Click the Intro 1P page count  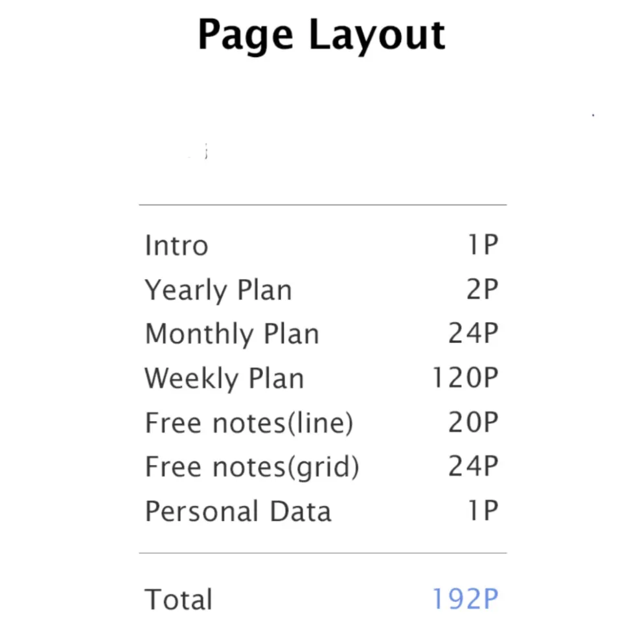(483, 244)
